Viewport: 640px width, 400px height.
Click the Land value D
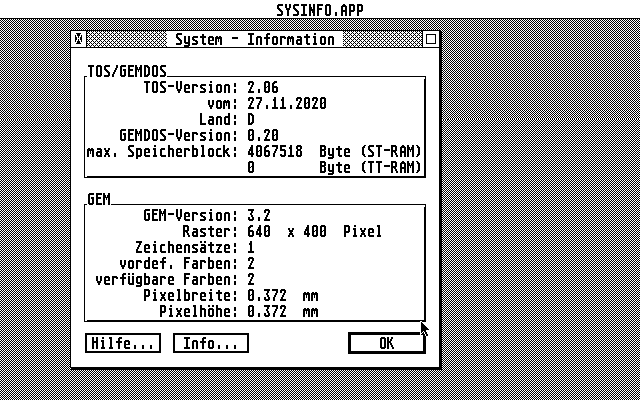(251, 120)
